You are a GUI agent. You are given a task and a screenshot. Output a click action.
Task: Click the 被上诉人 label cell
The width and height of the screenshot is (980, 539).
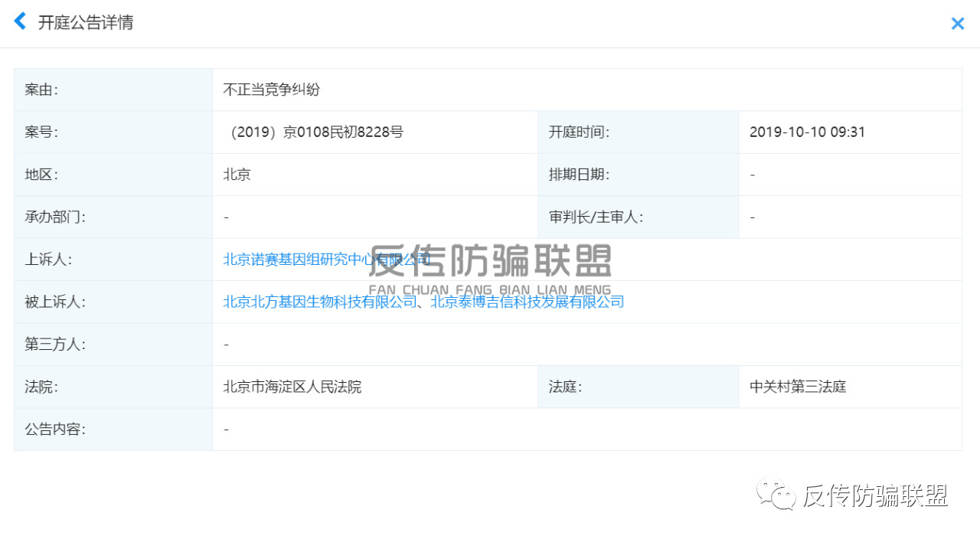(x=113, y=302)
